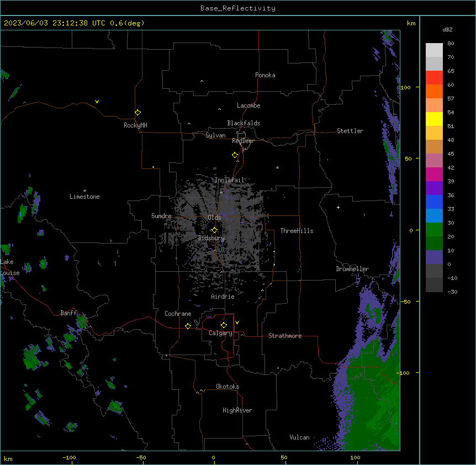476x465 pixels.
Task: Pick the slate purple swatch above 0 label
Action: 434,257
